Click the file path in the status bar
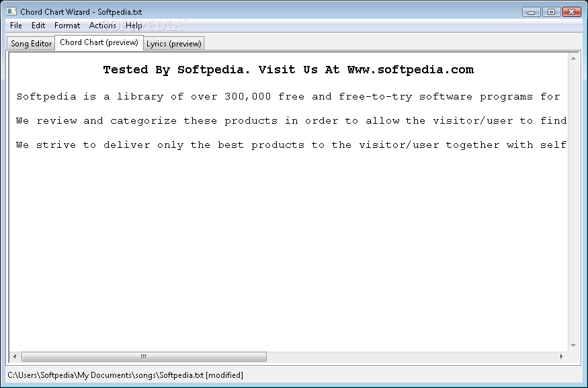Viewport: 588px width, 388px height. click(125, 375)
